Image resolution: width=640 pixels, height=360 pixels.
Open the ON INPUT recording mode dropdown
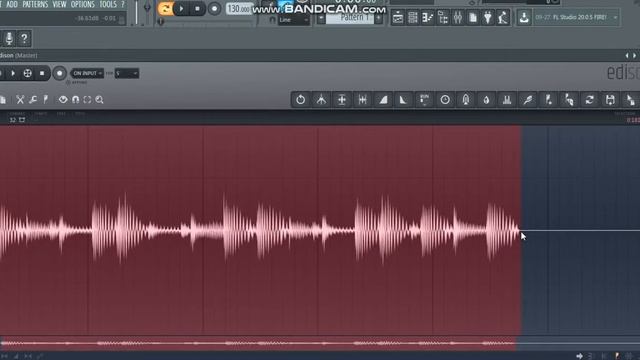pos(87,73)
